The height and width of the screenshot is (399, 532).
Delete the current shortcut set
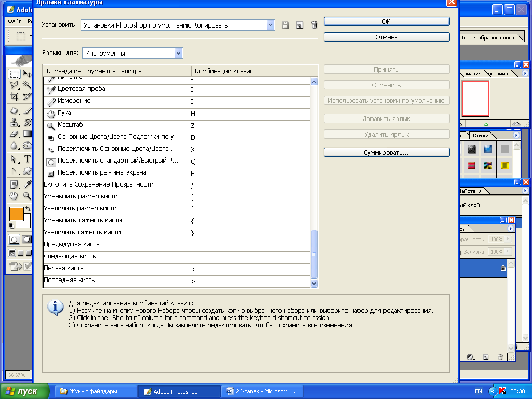tap(314, 25)
